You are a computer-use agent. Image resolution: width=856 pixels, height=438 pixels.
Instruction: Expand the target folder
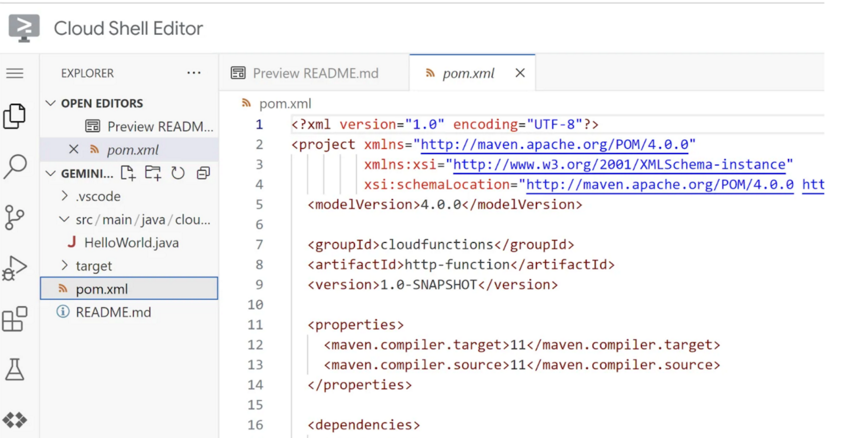[x=65, y=266]
